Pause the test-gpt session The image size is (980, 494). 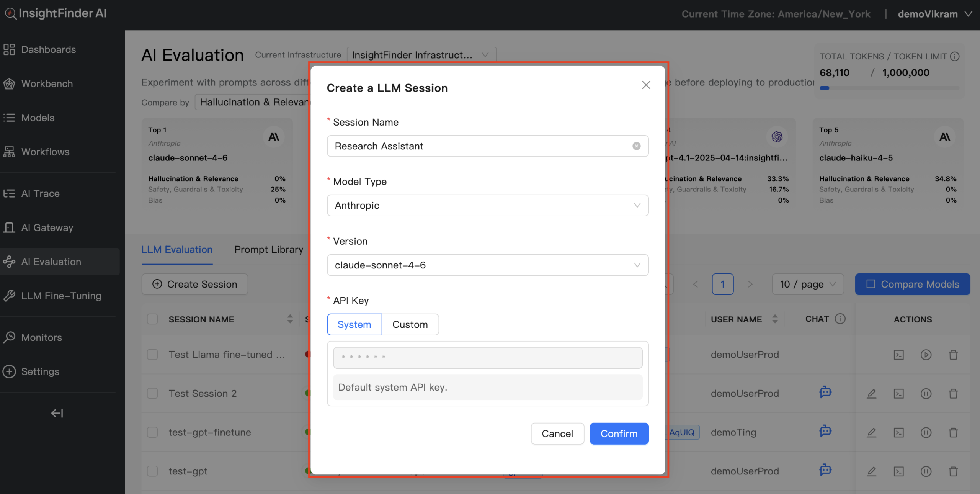(x=926, y=471)
